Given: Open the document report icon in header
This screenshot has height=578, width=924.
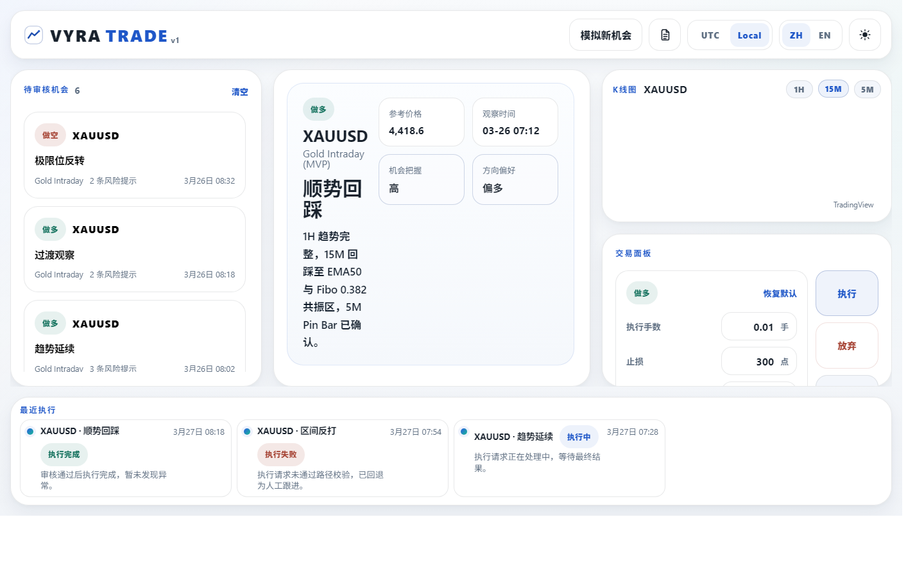Looking at the screenshot, I should [664, 35].
